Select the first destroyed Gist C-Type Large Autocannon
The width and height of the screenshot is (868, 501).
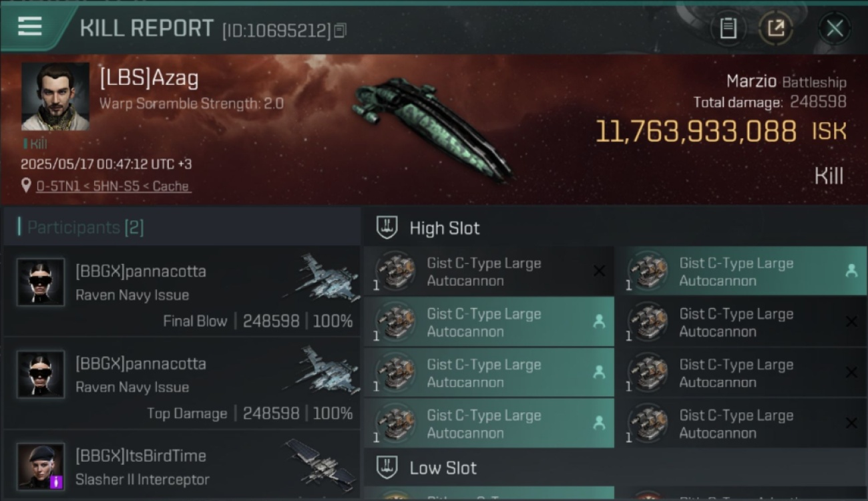click(489, 272)
